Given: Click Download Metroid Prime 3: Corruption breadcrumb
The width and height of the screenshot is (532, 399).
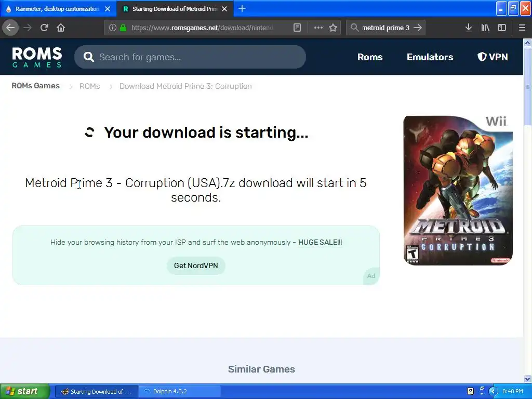Looking at the screenshot, I should click(x=185, y=86).
